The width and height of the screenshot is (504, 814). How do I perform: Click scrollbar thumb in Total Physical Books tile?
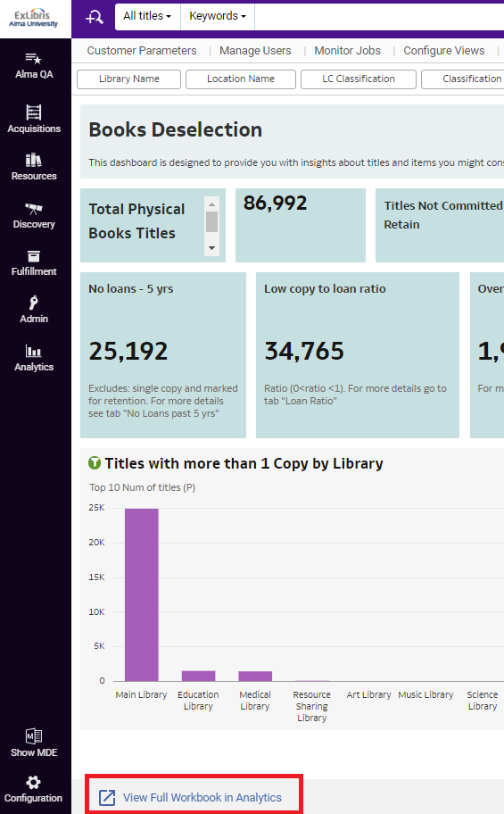click(x=211, y=221)
